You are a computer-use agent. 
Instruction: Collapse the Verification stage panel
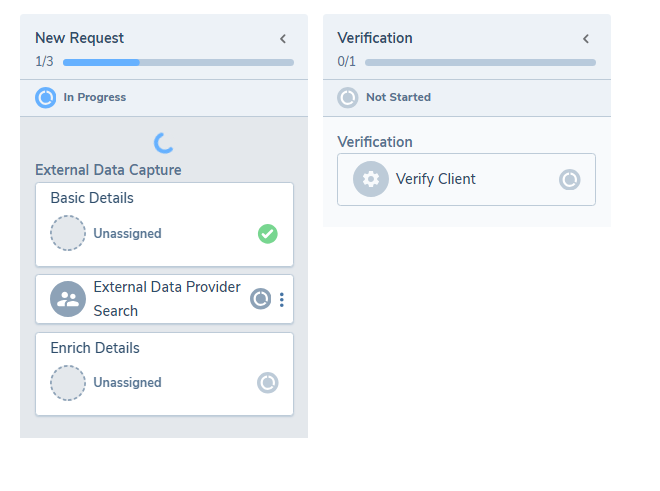tap(586, 39)
